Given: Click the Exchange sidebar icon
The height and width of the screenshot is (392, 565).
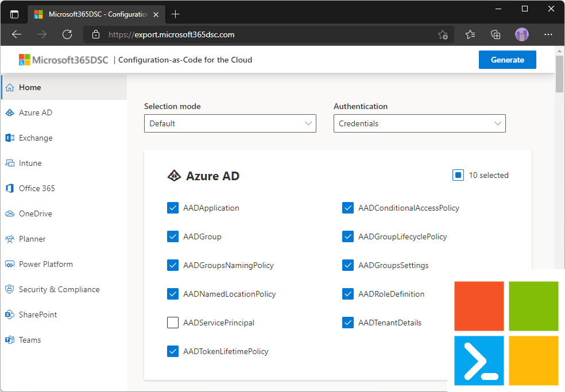Looking at the screenshot, I should pos(10,138).
